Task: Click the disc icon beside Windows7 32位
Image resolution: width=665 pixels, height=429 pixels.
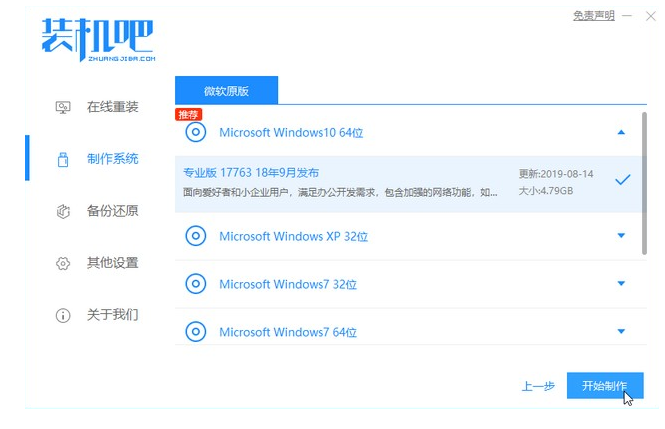Action: pos(196,284)
